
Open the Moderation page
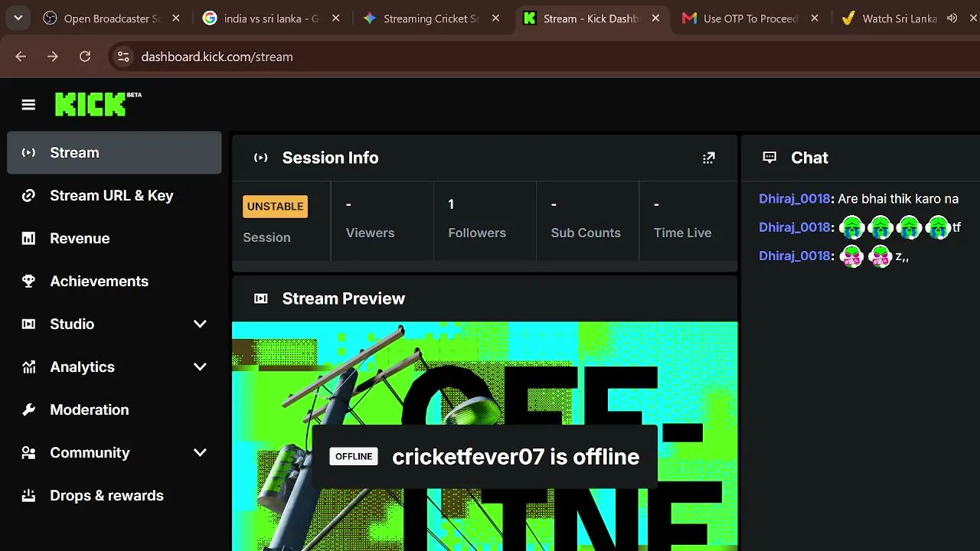click(114, 409)
